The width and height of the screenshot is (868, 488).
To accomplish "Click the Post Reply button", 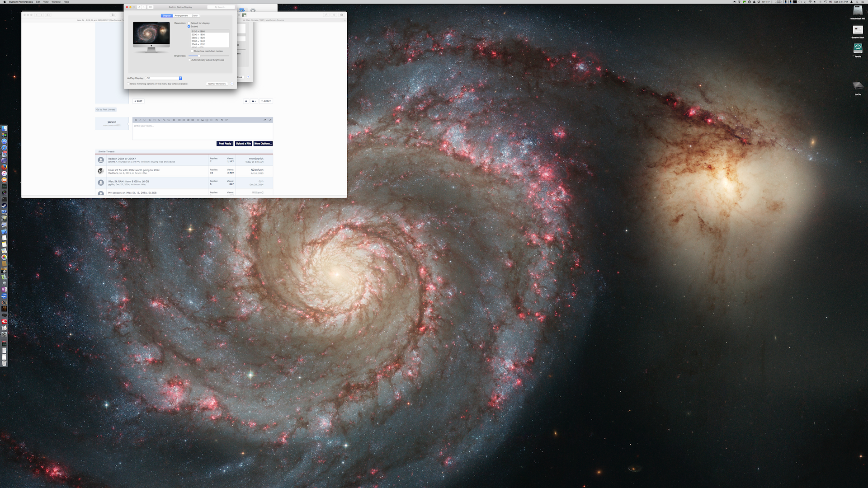I will click(x=225, y=143).
